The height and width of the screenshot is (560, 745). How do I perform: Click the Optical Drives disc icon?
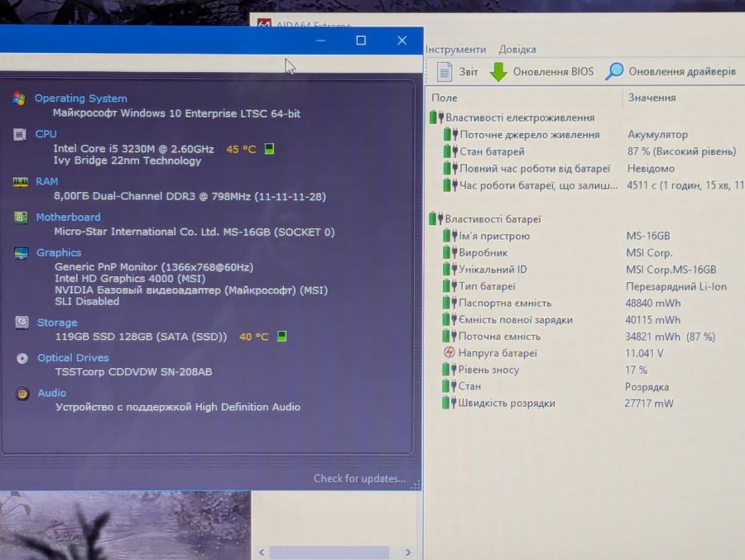click(x=22, y=358)
